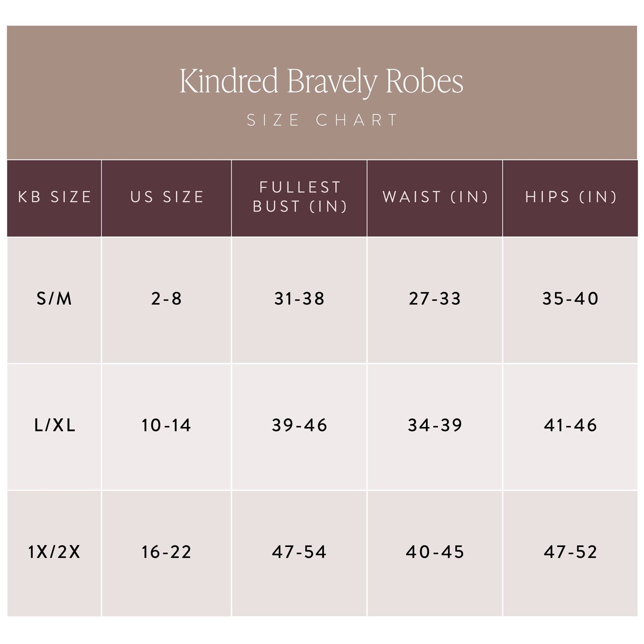This screenshot has height=644, width=644.
Task: Select the KB SIZE column header
Action: tap(54, 197)
